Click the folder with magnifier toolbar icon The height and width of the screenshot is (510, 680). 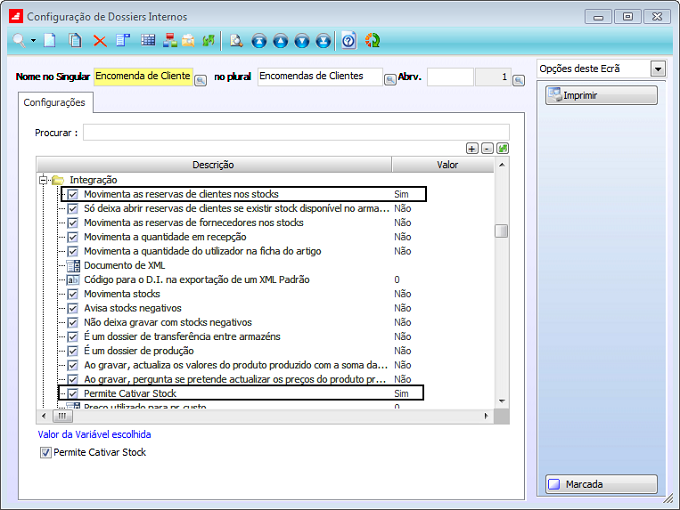[188, 41]
